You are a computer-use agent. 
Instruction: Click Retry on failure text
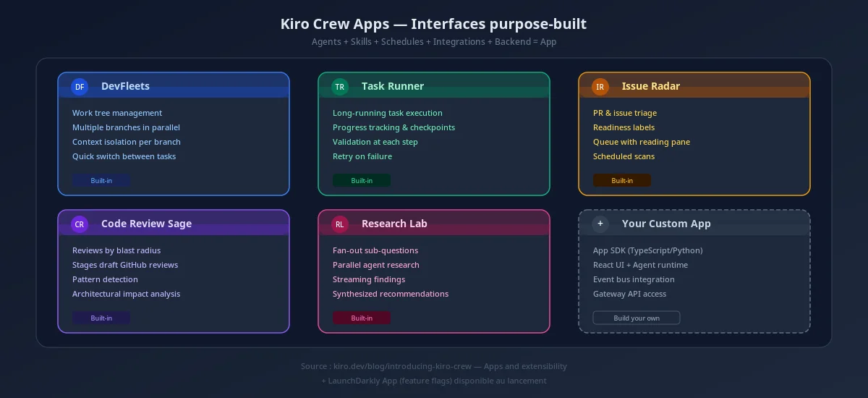(362, 156)
